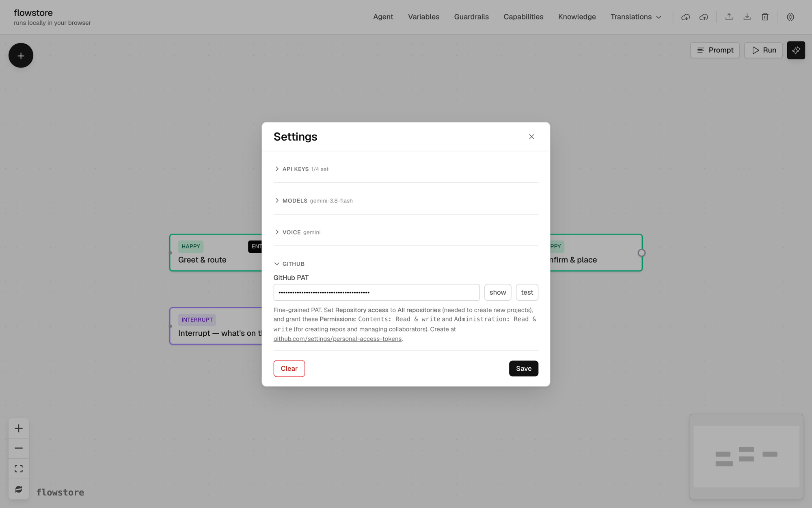The image size is (812, 508).
Task: Click the cloud upload icon in header
Action: (704, 17)
